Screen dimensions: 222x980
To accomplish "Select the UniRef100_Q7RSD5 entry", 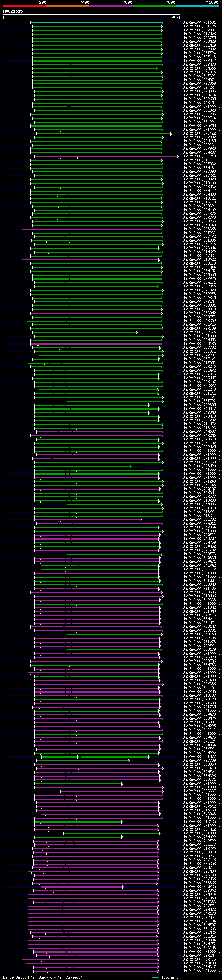I will tap(199, 405).
